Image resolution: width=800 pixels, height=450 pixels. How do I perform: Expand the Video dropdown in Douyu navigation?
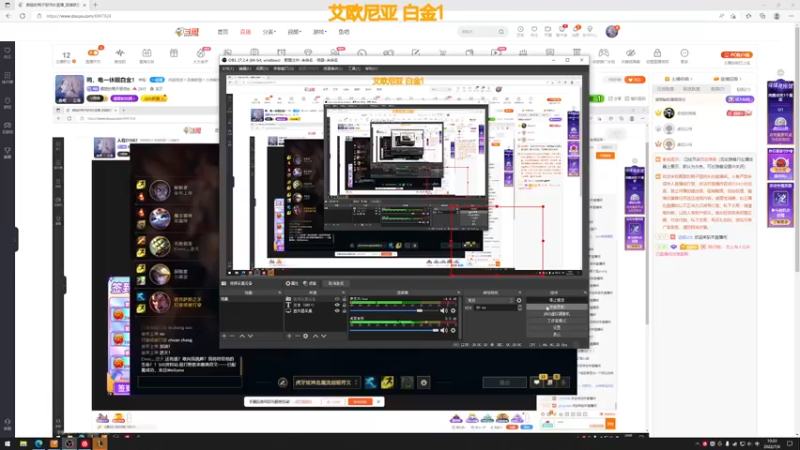(x=294, y=32)
